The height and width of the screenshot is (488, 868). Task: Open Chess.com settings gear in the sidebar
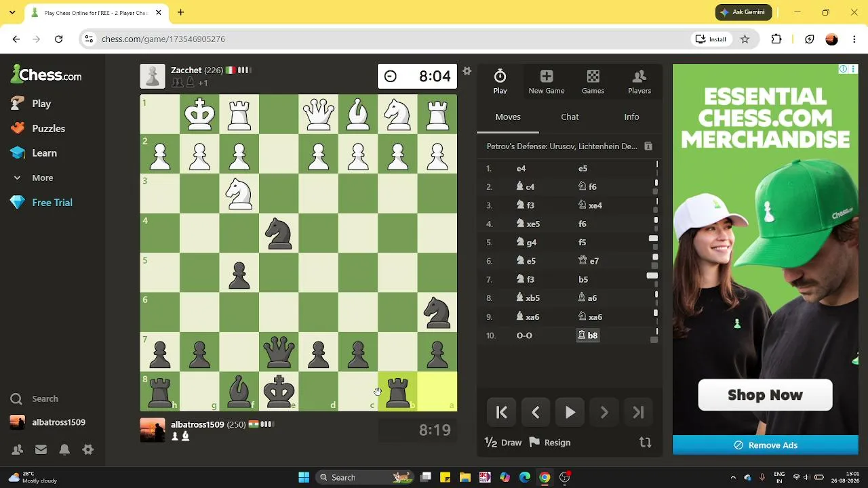click(x=87, y=449)
